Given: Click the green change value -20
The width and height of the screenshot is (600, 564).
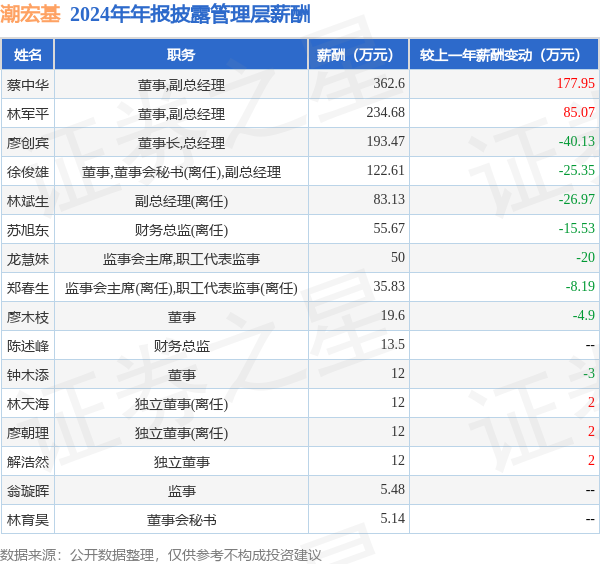Looking at the screenshot, I should point(585,257).
